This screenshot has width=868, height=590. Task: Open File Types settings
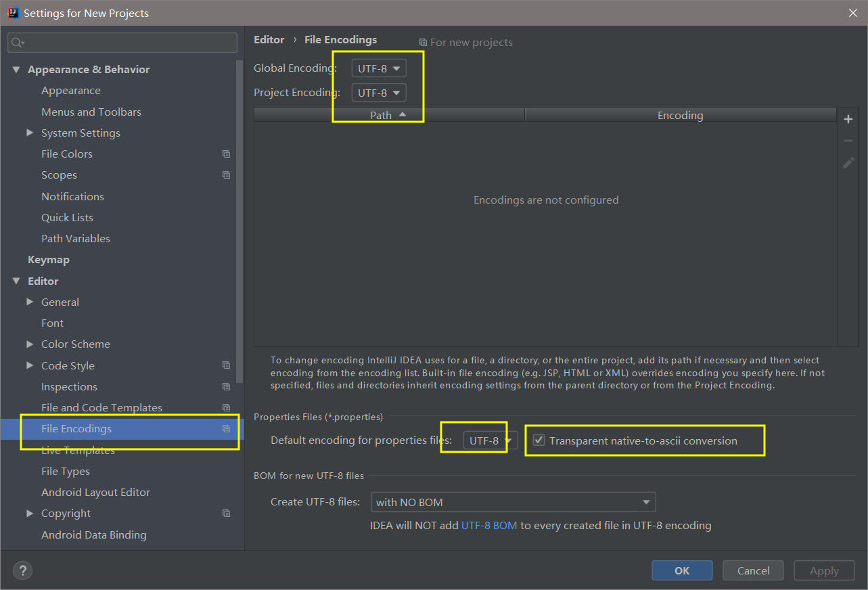(x=66, y=471)
